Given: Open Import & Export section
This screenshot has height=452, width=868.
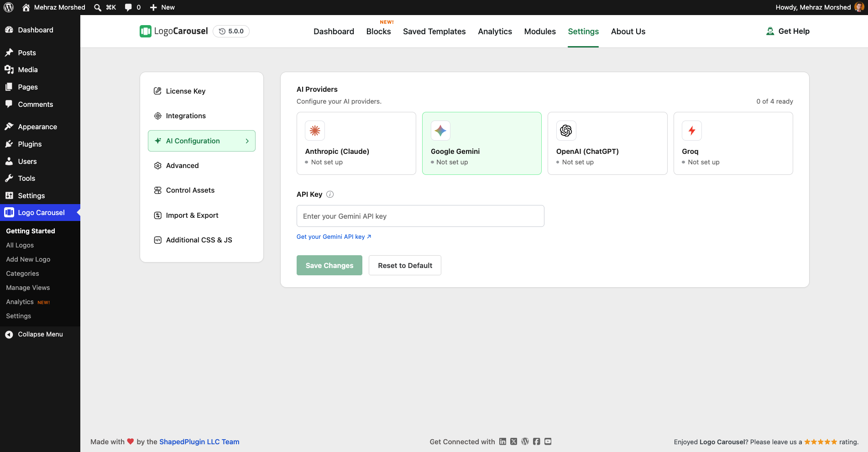Looking at the screenshot, I should pos(202,215).
